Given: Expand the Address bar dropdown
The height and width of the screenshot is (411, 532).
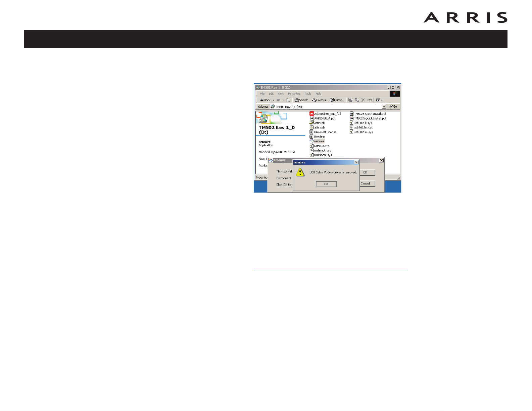Looking at the screenshot, I should pyautogui.click(x=384, y=107).
